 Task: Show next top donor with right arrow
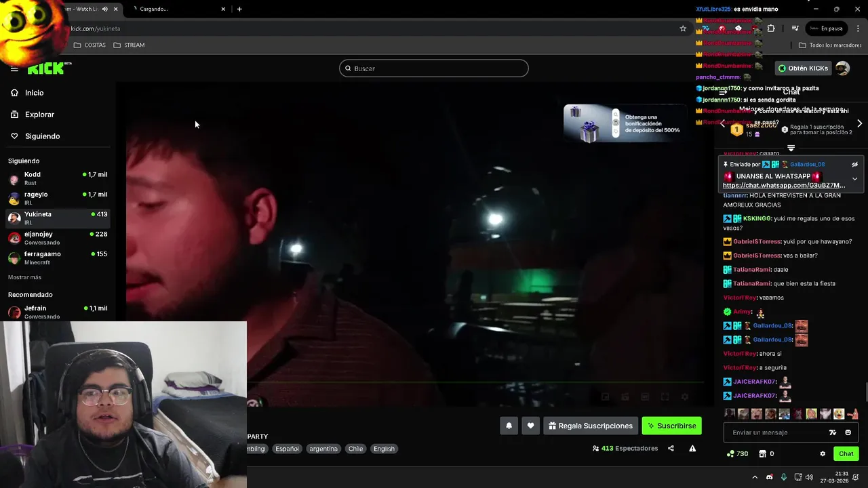859,124
